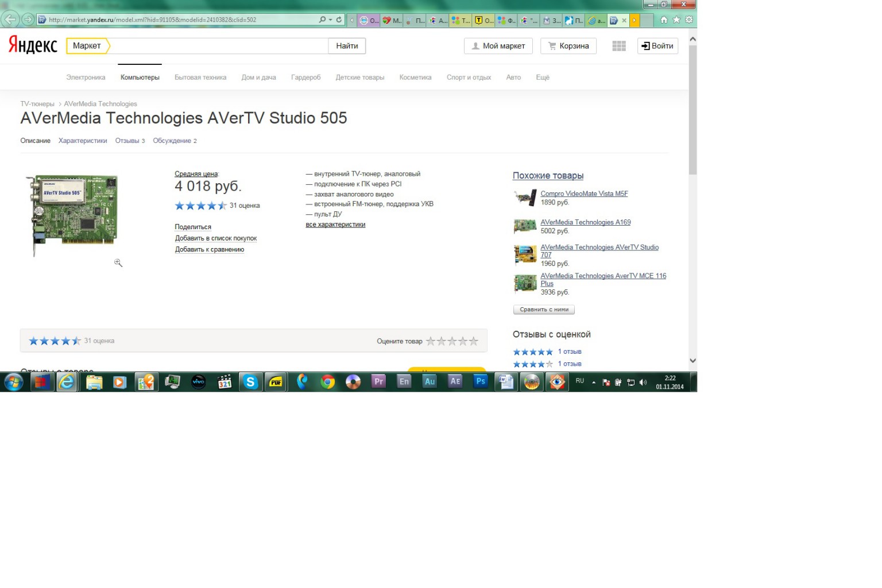Click Добавить к сравнению link

[x=210, y=250]
